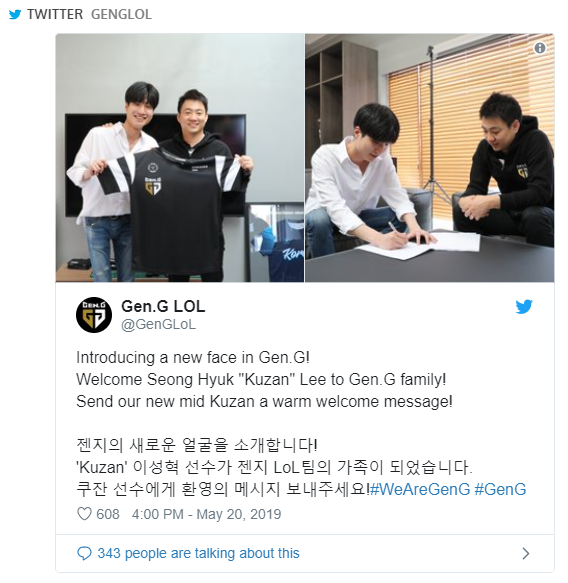Image resolution: width=568 pixels, height=583 pixels.
Task: Open the Gen.G LOL display name
Action: pyautogui.click(x=163, y=306)
